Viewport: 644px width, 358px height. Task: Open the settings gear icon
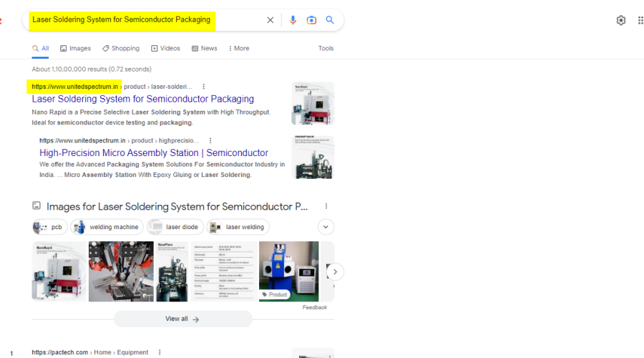(621, 20)
